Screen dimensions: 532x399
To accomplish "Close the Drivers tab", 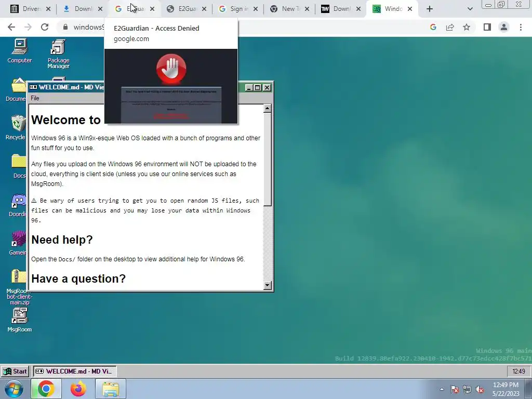I will click(x=48, y=9).
